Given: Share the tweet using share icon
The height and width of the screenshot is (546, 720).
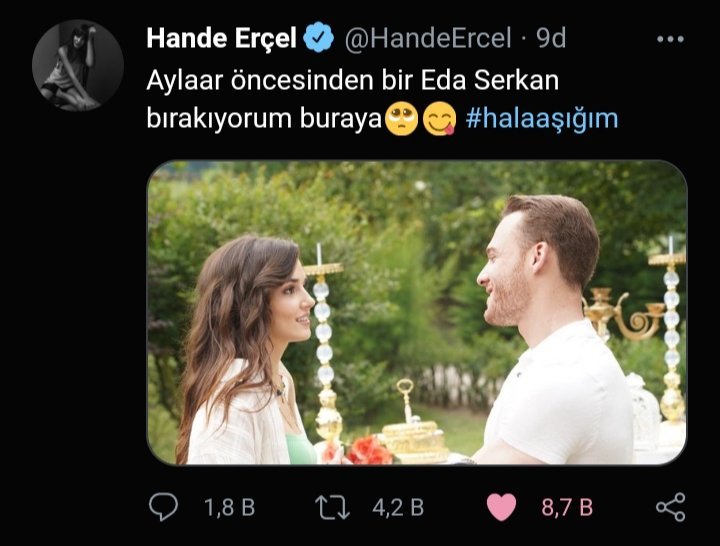Looking at the screenshot, I should (x=671, y=507).
